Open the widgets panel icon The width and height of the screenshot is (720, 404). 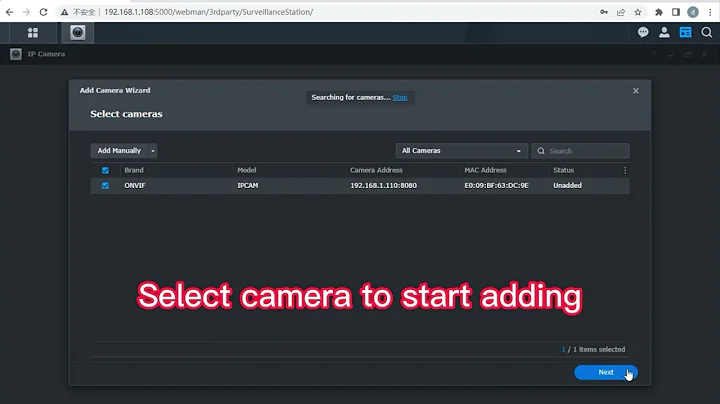[685, 32]
